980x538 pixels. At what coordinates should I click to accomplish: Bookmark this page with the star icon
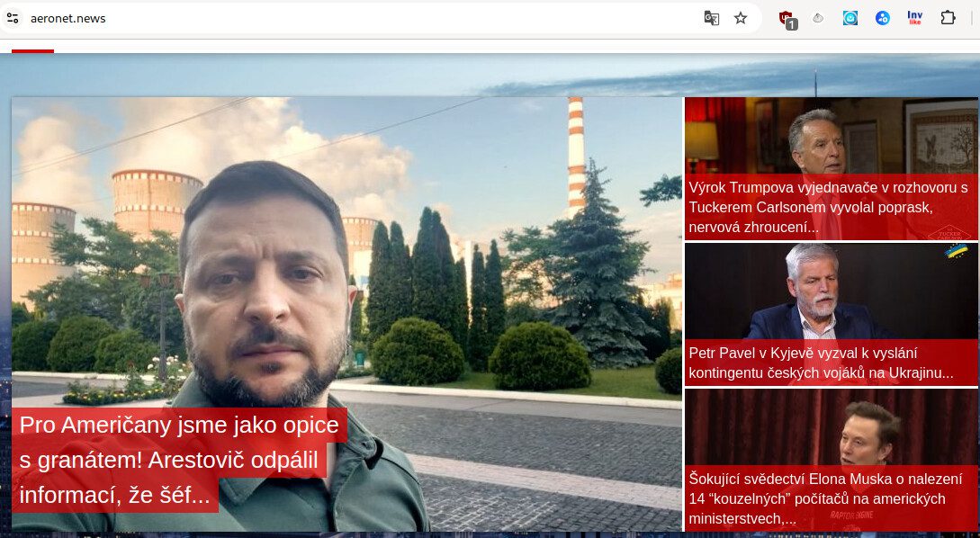pyautogui.click(x=741, y=18)
